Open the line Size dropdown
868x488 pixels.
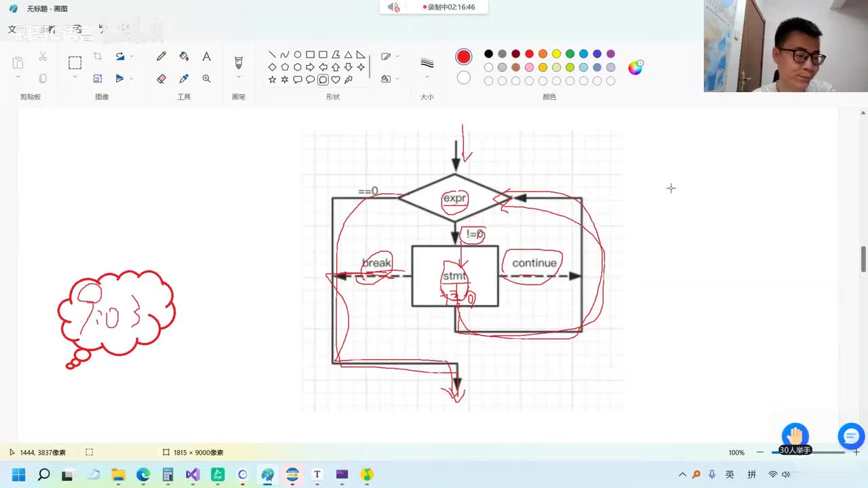[x=427, y=77]
